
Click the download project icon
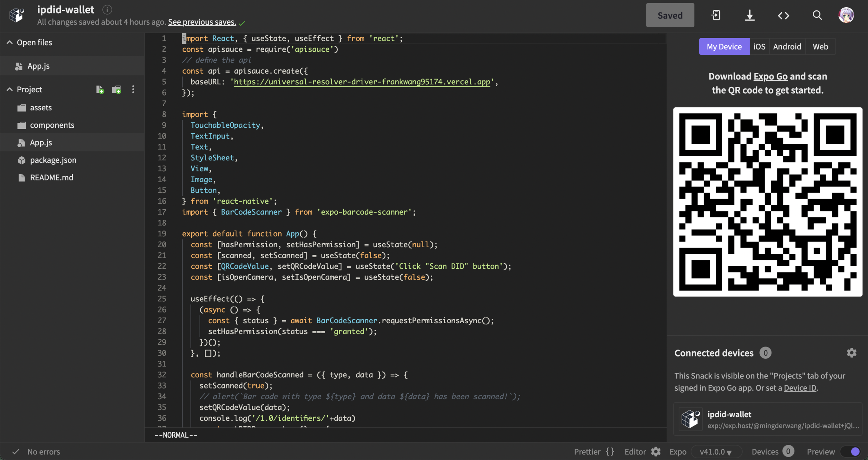pos(750,15)
